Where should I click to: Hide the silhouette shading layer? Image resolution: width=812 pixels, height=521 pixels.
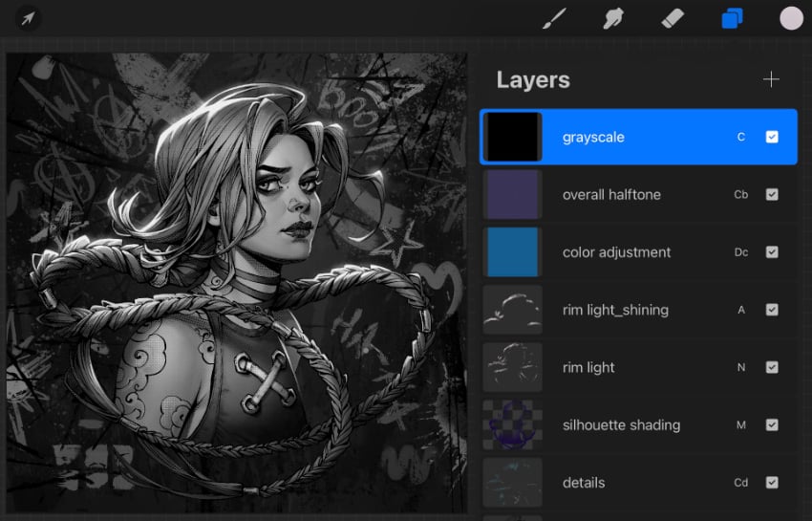tap(772, 424)
